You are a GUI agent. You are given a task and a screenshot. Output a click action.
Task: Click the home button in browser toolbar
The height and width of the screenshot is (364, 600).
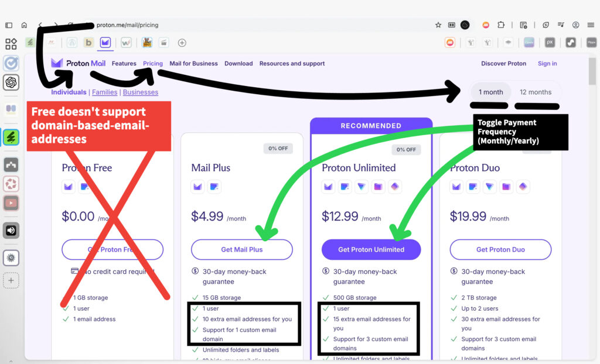click(x=24, y=25)
